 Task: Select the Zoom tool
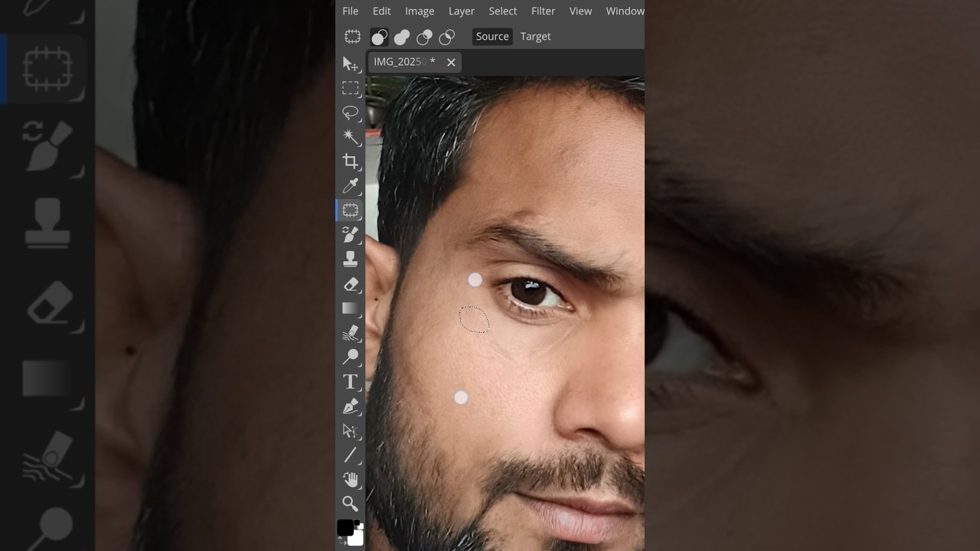351,504
